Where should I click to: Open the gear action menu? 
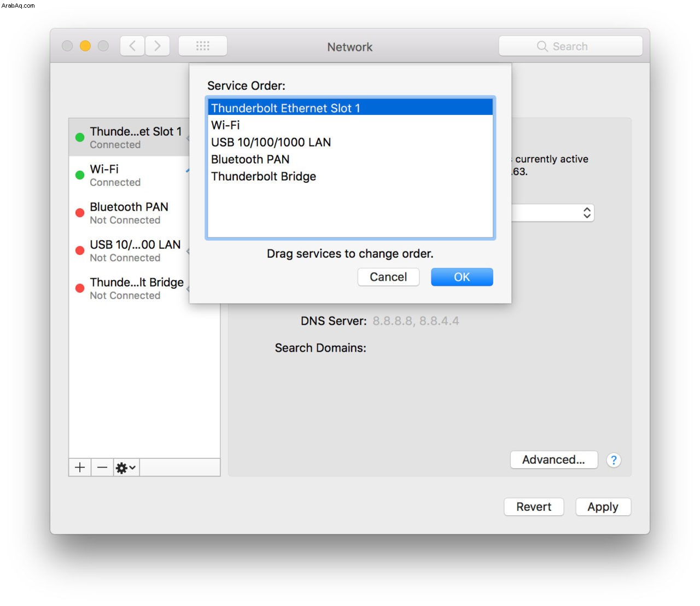click(126, 468)
